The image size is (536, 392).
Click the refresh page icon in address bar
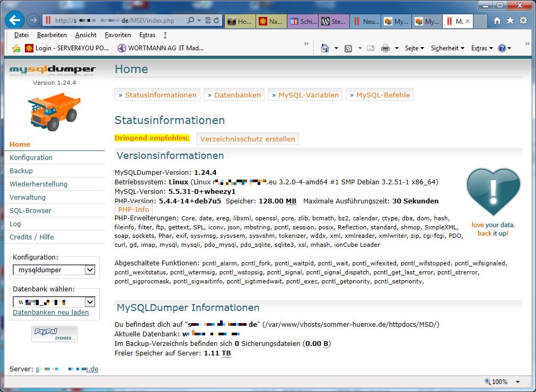pos(217,21)
